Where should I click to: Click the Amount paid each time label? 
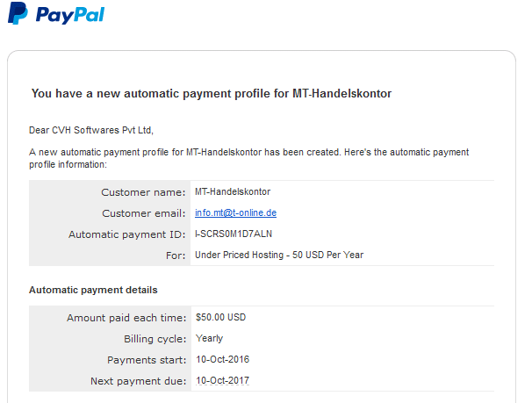(x=126, y=318)
